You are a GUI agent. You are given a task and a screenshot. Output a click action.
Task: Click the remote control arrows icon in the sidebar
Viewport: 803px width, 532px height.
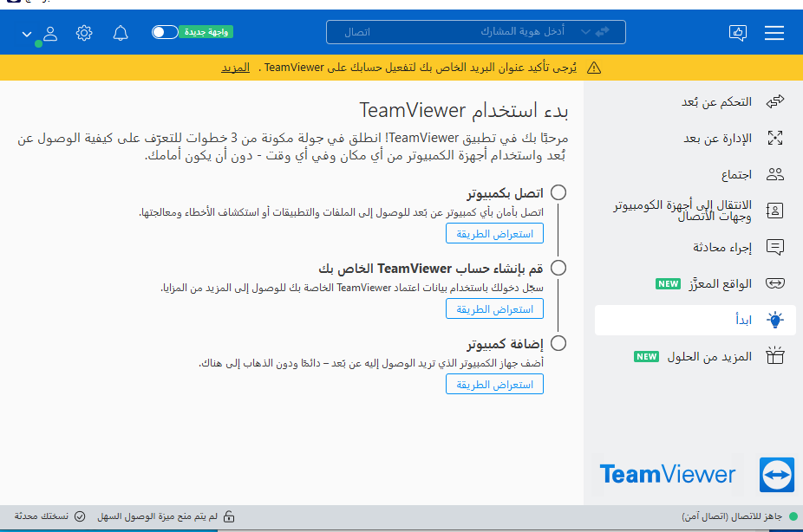click(775, 101)
